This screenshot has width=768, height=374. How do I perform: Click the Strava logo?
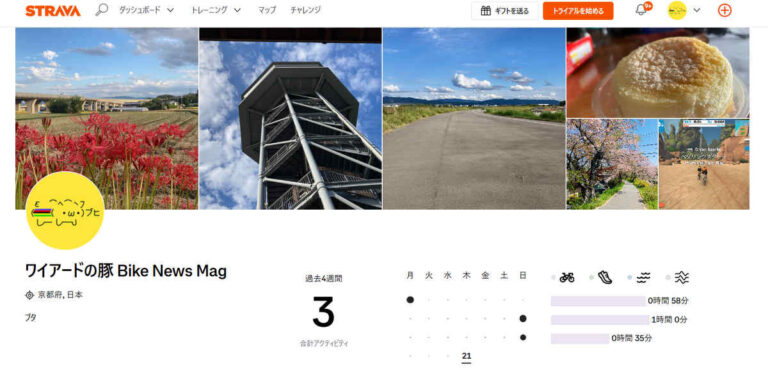tap(52, 10)
